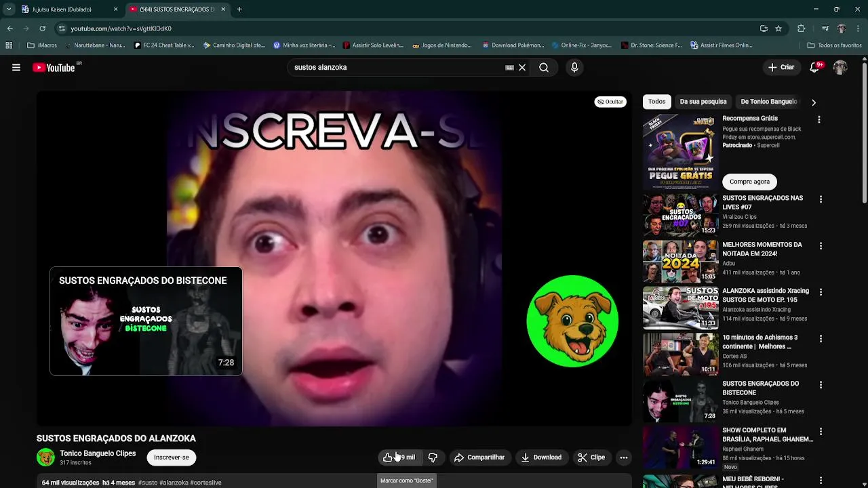Image resolution: width=868 pixels, height=488 pixels.
Task: Open options for 10 minutos de Achismos video
Action: (821, 338)
